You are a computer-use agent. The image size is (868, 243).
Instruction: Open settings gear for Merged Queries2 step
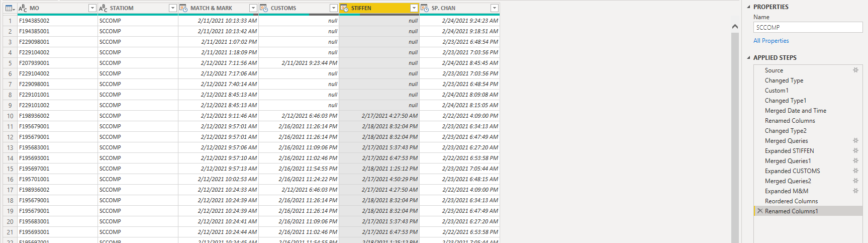coord(855,181)
